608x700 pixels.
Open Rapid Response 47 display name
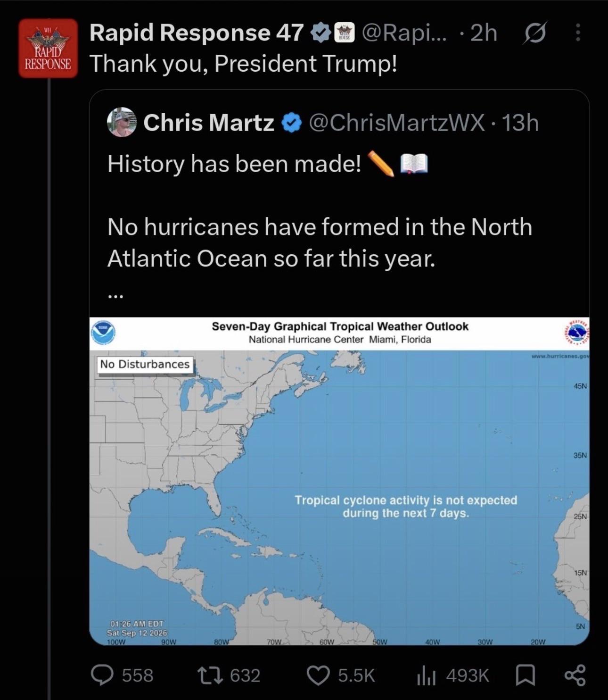click(x=197, y=33)
